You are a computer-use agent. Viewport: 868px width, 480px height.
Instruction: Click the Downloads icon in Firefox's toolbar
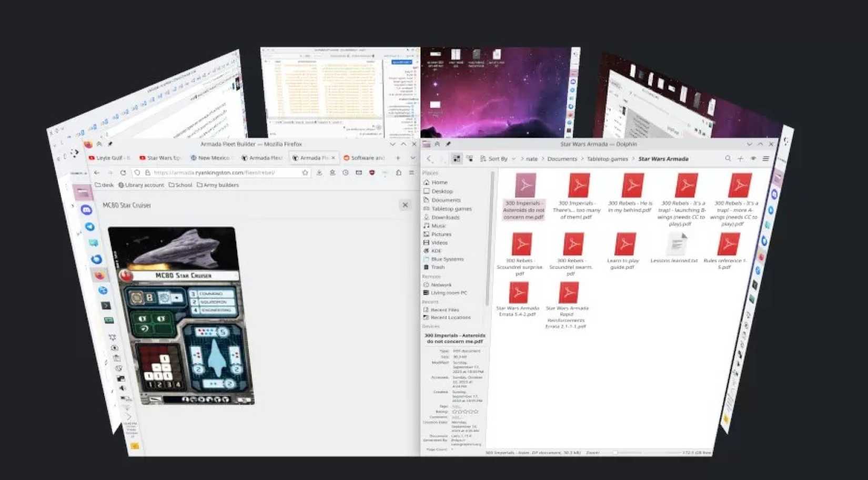[x=319, y=173]
